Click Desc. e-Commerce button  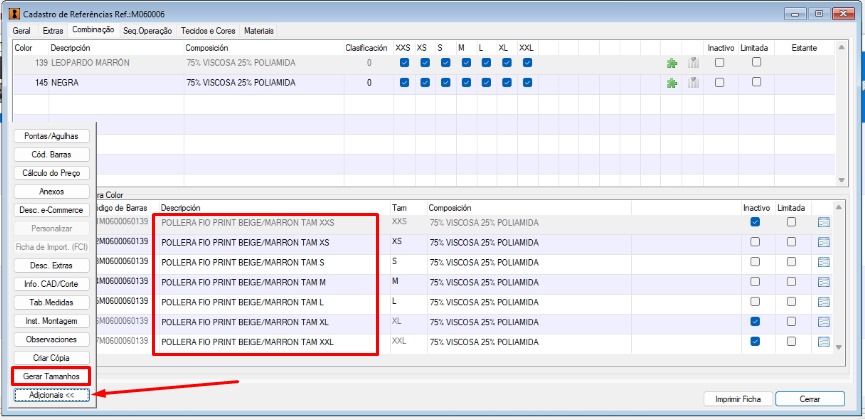coord(52,210)
